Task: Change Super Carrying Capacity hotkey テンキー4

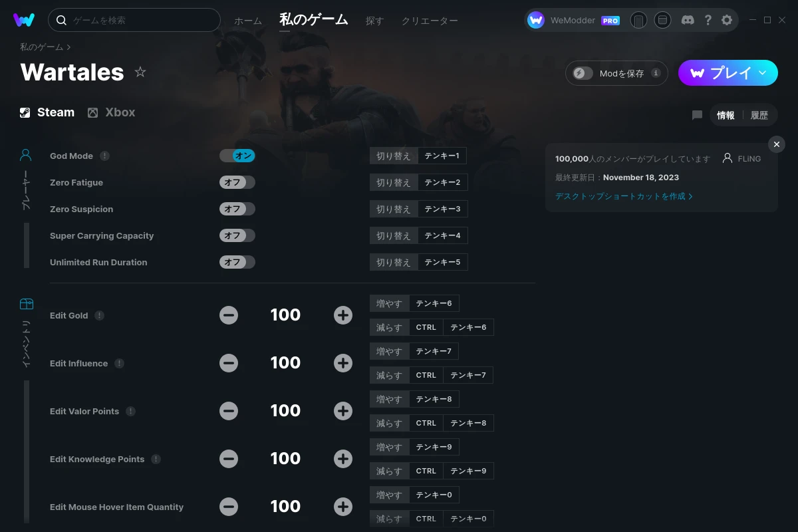Action: (443, 235)
